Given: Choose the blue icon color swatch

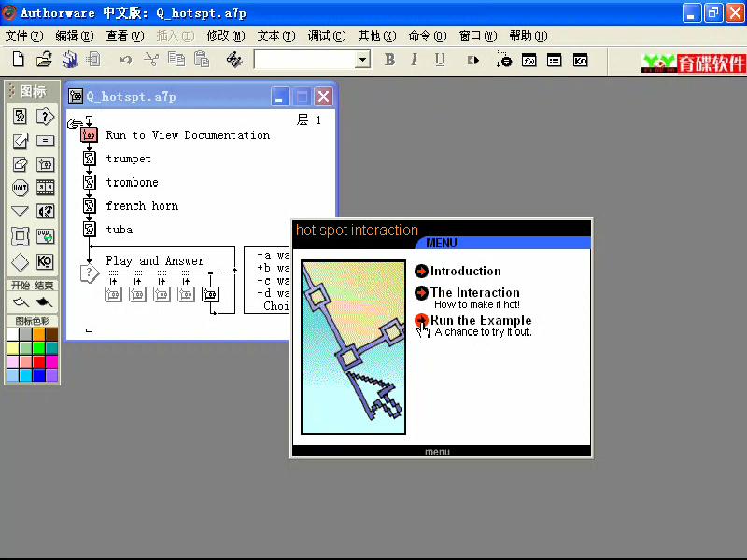Looking at the screenshot, I should click(x=38, y=375).
